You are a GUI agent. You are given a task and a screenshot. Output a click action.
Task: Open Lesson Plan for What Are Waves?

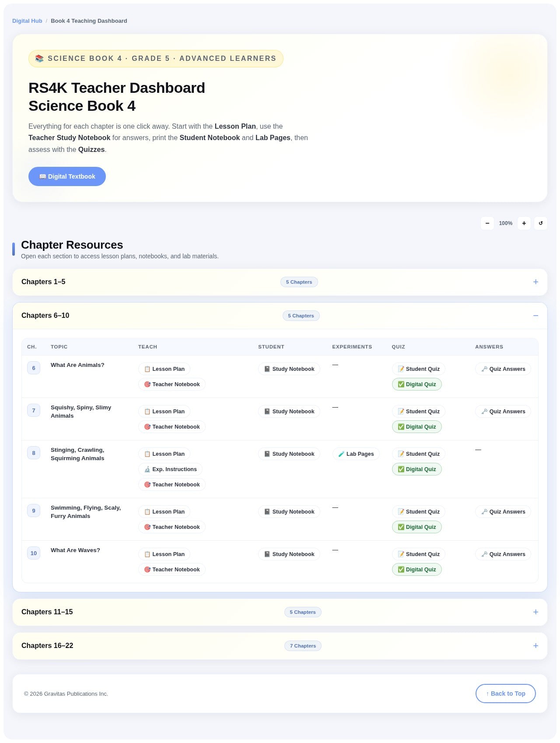click(x=164, y=554)
